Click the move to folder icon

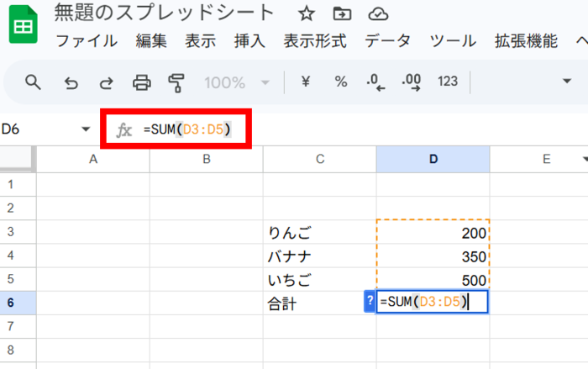pos(341,13)
